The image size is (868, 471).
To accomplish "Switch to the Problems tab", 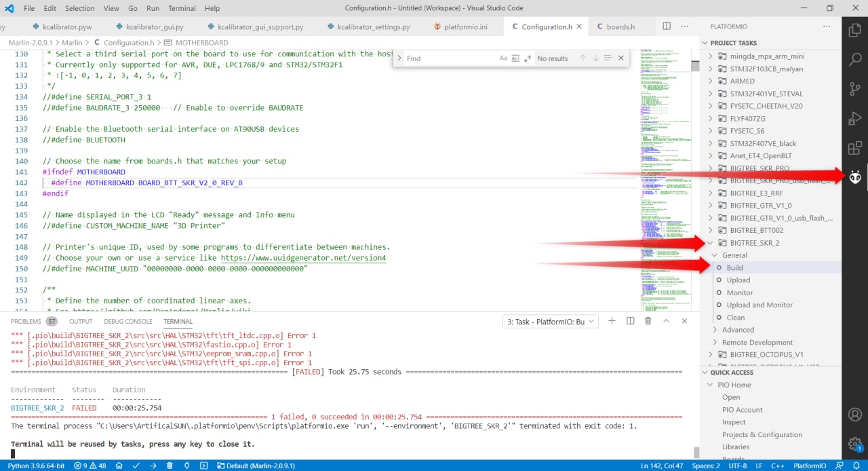I will pyautogui.click(x=34, y=322).
